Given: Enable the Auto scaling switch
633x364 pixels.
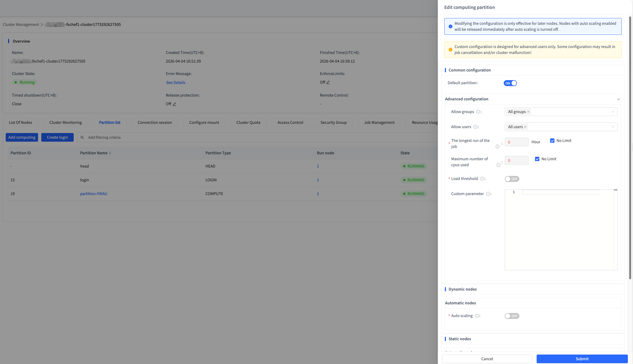Looking at the screenshot, I should point(512,316).
